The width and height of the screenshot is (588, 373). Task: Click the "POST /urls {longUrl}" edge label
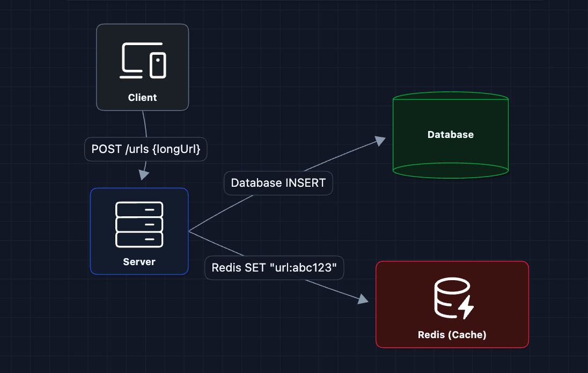146,149
